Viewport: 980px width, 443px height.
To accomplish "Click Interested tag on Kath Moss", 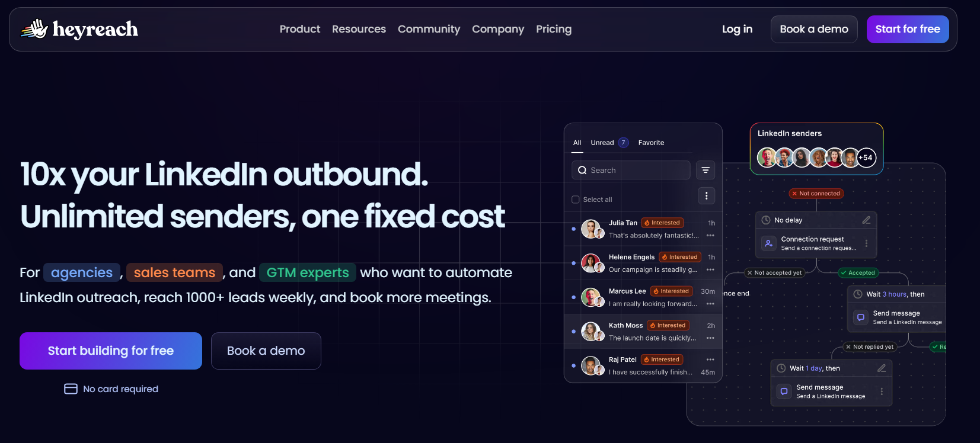I will pyautogui.click(x=668, y=325).
